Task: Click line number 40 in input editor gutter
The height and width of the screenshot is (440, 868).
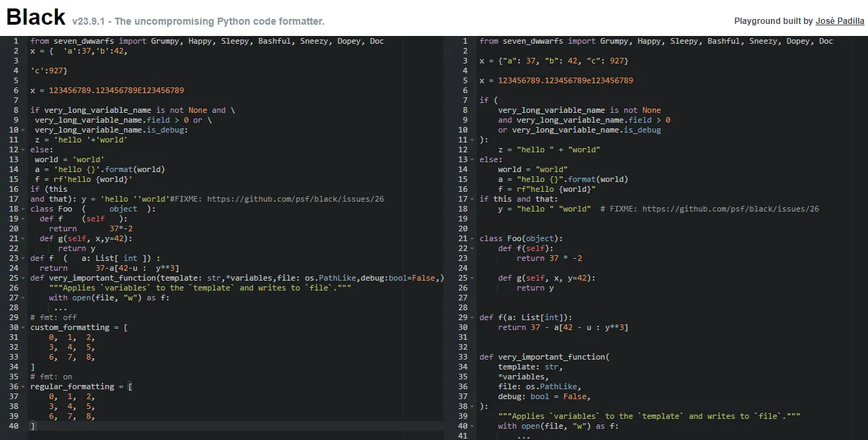Action: pyautogui.click(x=13, y=426)
